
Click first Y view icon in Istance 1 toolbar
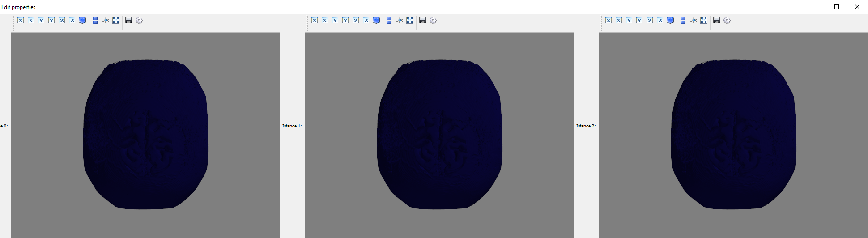(335, 20)
